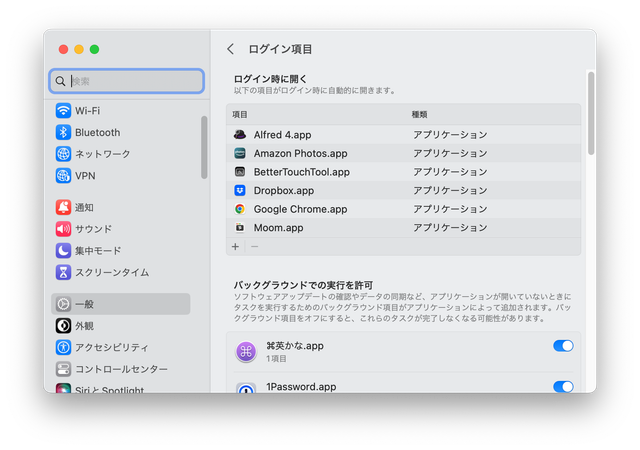Click the Dropbox.app icon
This screenshot has width=640, height=450.
click(x=240, y=190)
